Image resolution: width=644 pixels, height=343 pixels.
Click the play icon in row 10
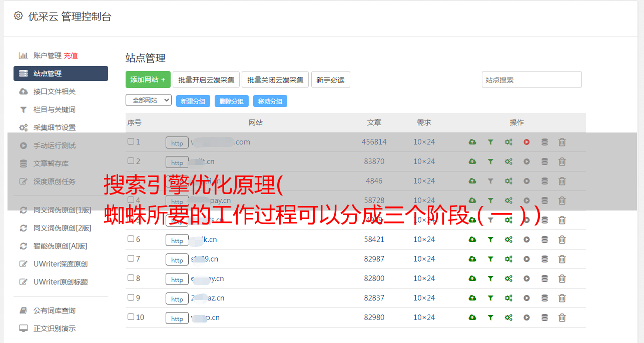[x=526, y=317]
